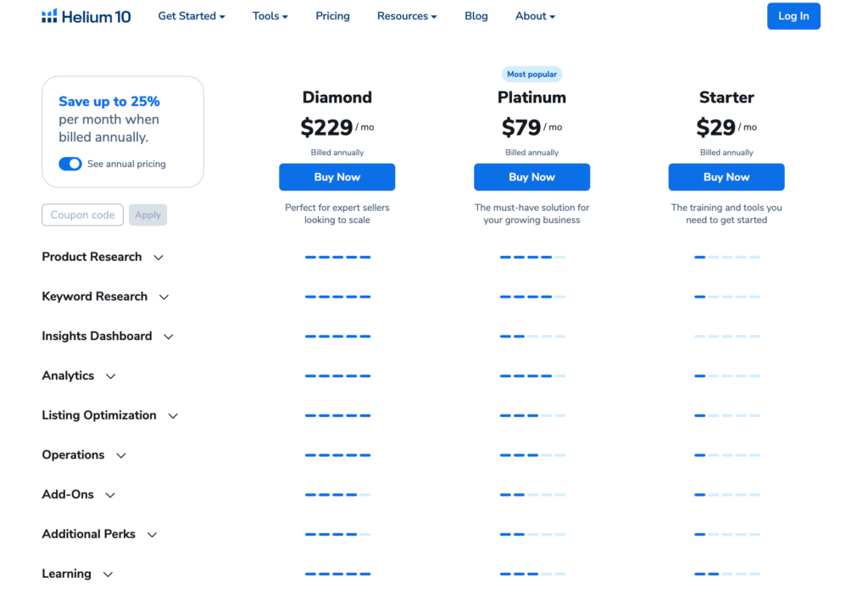Select the Diamond plan heading

coord(337,97)
